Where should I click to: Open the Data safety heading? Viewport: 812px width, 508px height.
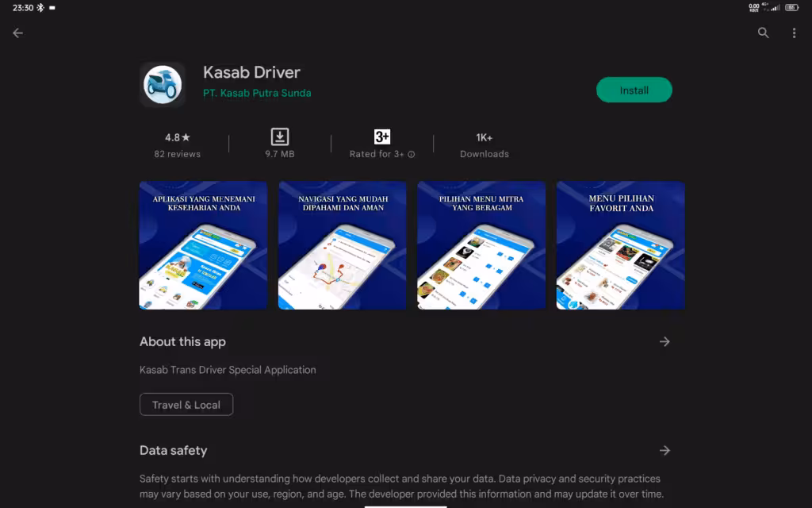click(173, 451)
